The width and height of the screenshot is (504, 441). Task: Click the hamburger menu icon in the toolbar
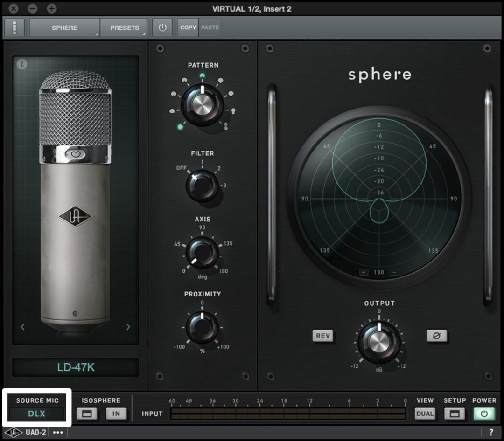[14, 27]
